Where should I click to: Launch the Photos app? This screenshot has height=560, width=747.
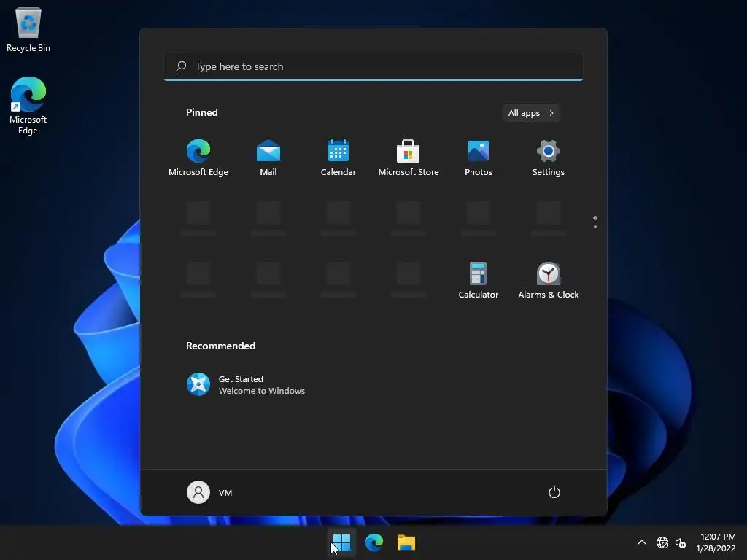click(x=479, y=157)
